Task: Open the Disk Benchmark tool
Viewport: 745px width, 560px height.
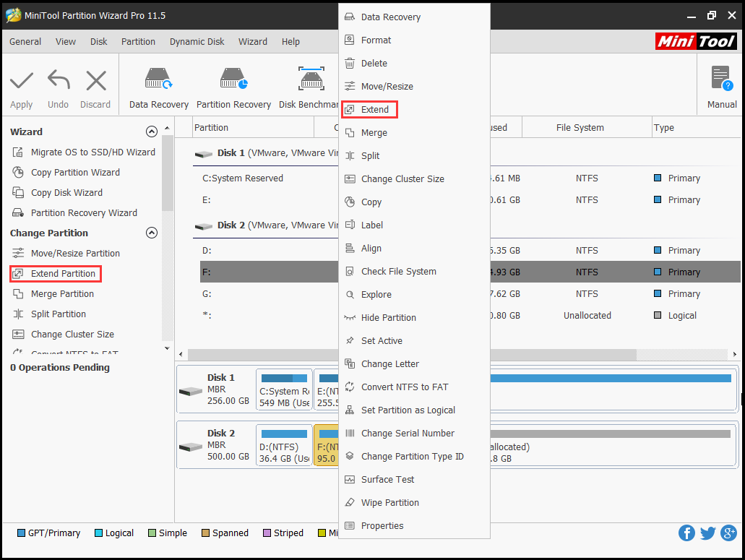Action: point(309,88)
